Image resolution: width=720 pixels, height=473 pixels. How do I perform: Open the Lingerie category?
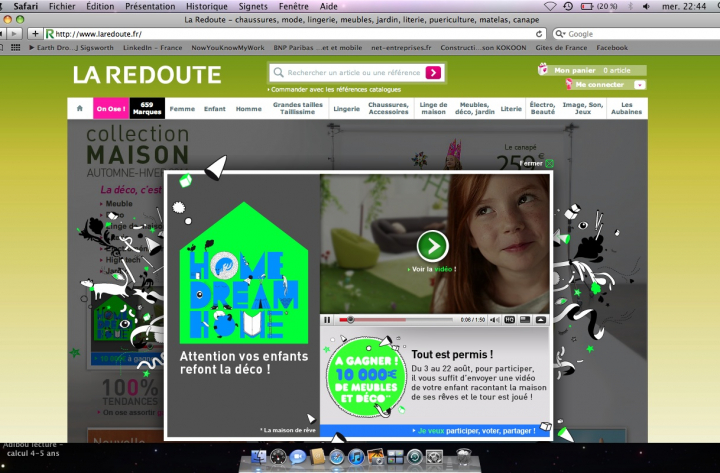347,109
